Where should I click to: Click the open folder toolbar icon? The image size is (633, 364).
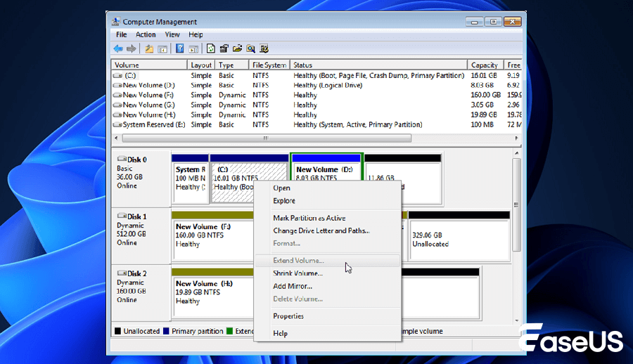point(237,48)
